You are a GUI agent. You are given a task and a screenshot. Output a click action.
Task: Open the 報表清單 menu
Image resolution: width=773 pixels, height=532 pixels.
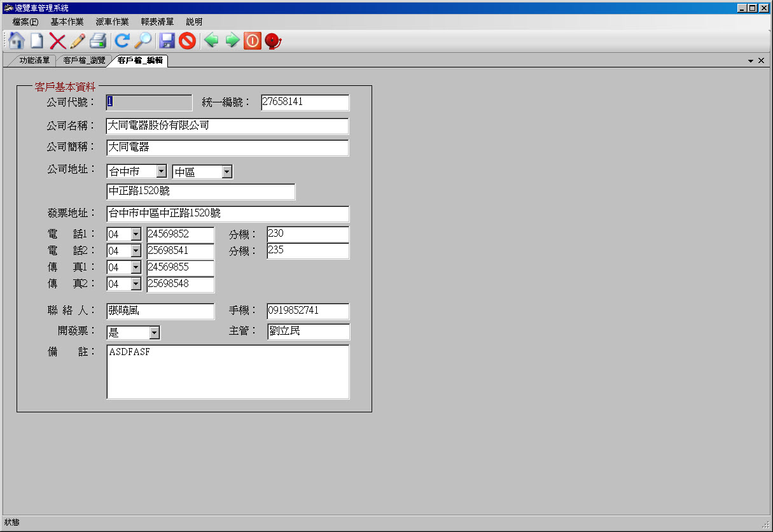157,22
